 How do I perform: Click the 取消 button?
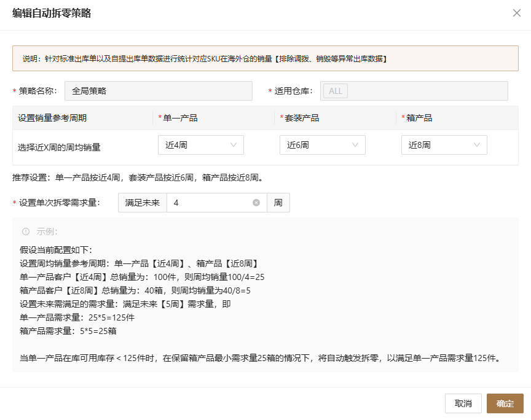[463, 403]
